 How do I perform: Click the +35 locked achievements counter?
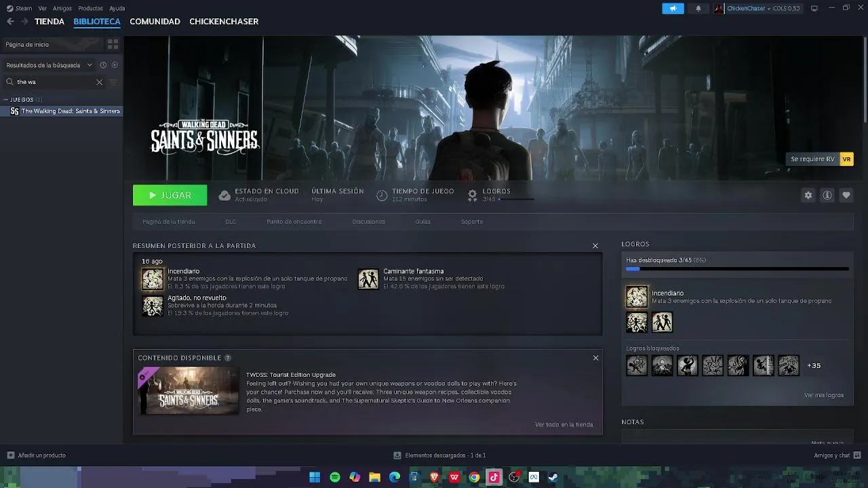[x=814, y=365]
